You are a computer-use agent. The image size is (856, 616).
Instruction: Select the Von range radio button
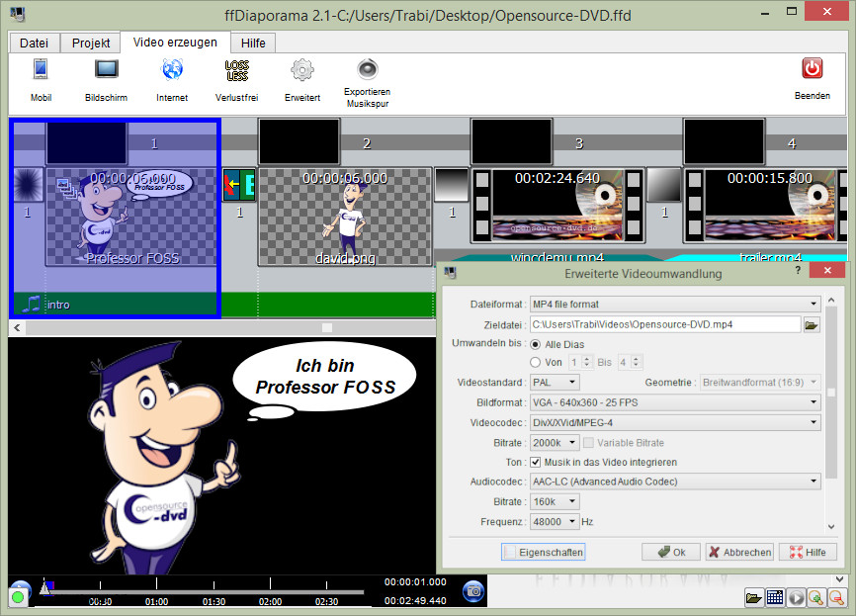535,363
